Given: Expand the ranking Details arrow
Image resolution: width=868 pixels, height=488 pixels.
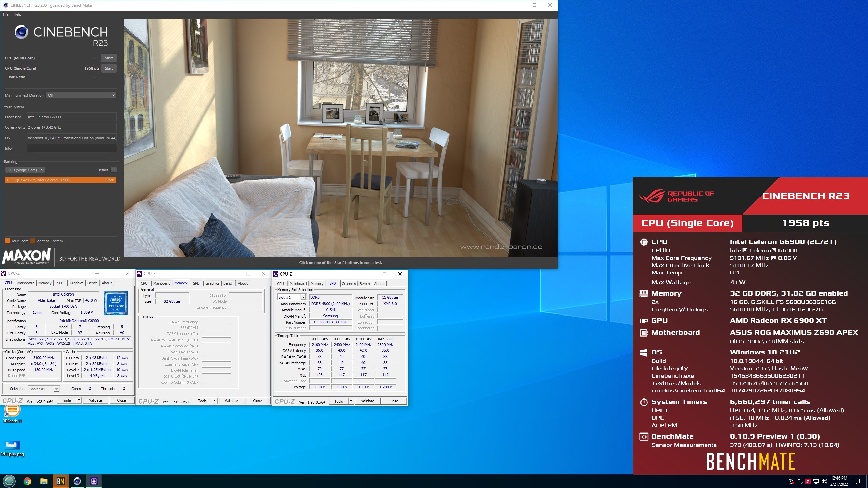Looking at the screenshot, I should [x=114, y=170].
